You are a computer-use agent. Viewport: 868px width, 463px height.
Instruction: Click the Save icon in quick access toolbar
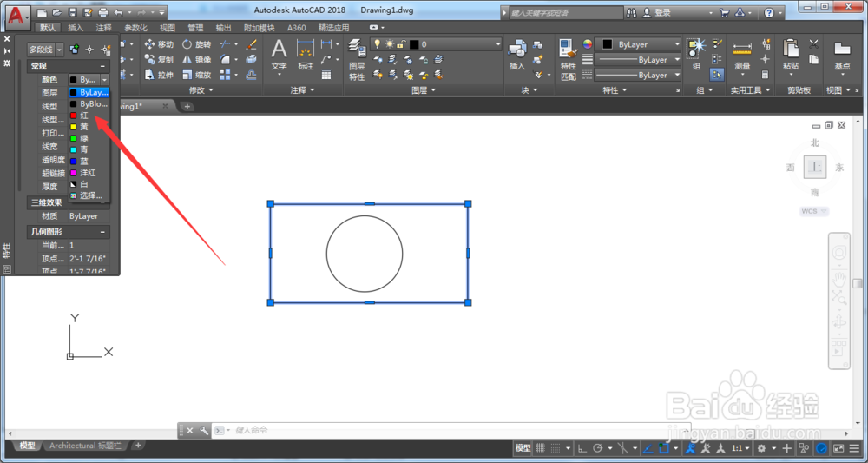point(73,12)
